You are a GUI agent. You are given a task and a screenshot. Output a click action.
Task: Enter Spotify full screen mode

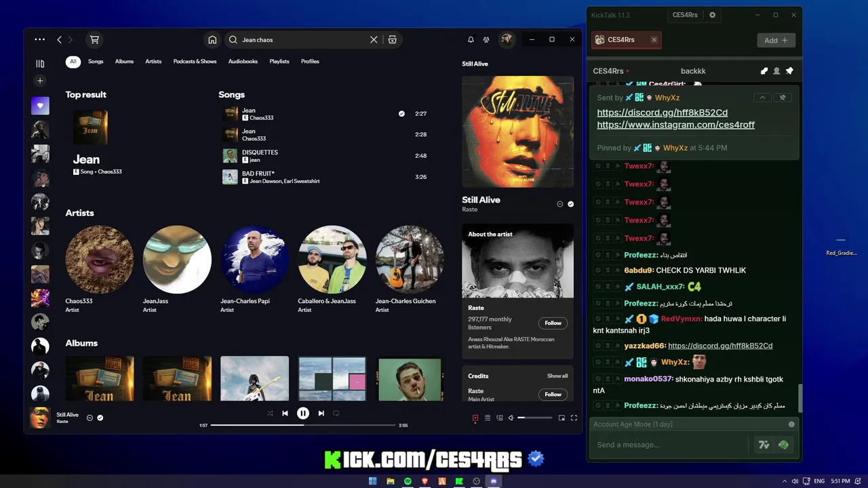[x=574, y=418]
